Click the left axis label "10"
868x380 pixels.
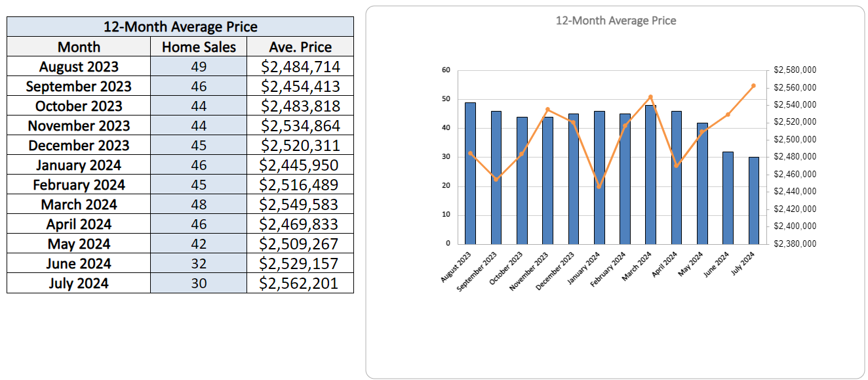(x=446, y=215)
